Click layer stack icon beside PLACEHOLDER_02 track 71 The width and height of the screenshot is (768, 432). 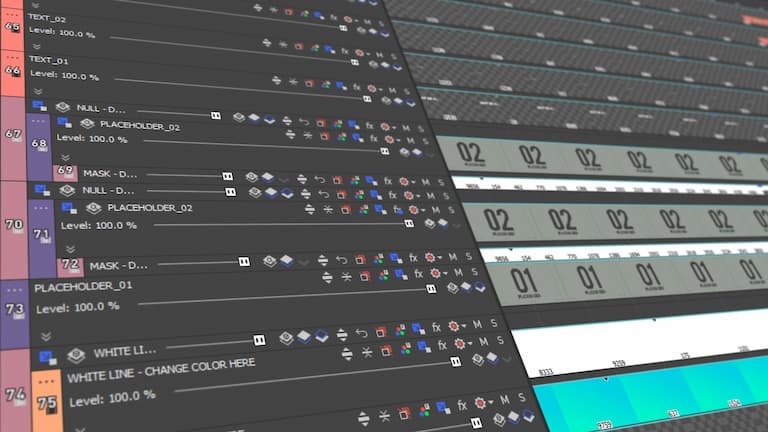click(x=93, y=208)
